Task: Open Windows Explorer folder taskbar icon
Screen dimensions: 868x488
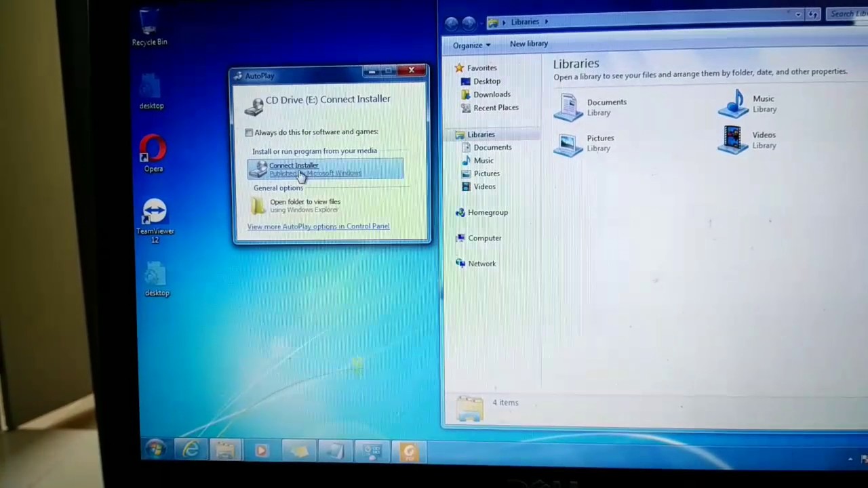Action: click(225, 451)
